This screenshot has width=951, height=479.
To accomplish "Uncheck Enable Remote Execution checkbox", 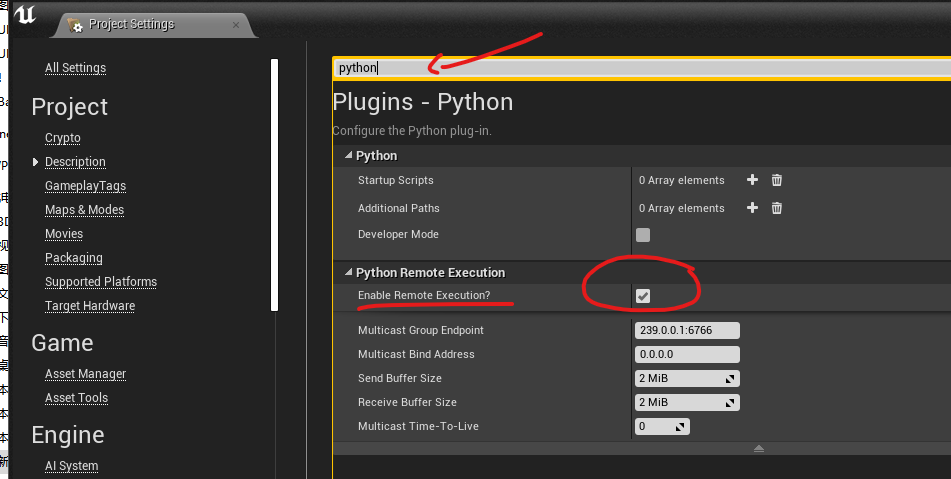I will [x=643, y=296].
